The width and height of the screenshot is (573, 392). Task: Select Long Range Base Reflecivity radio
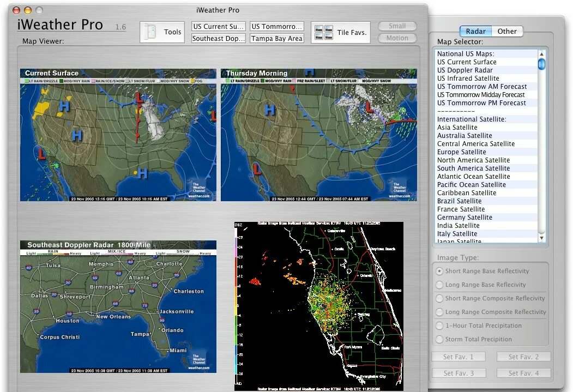(x=439, y=285)
